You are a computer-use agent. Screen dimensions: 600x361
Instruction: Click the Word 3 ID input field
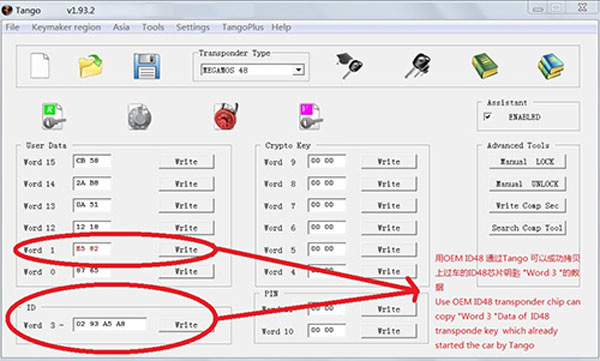click(x=110, y=324)
